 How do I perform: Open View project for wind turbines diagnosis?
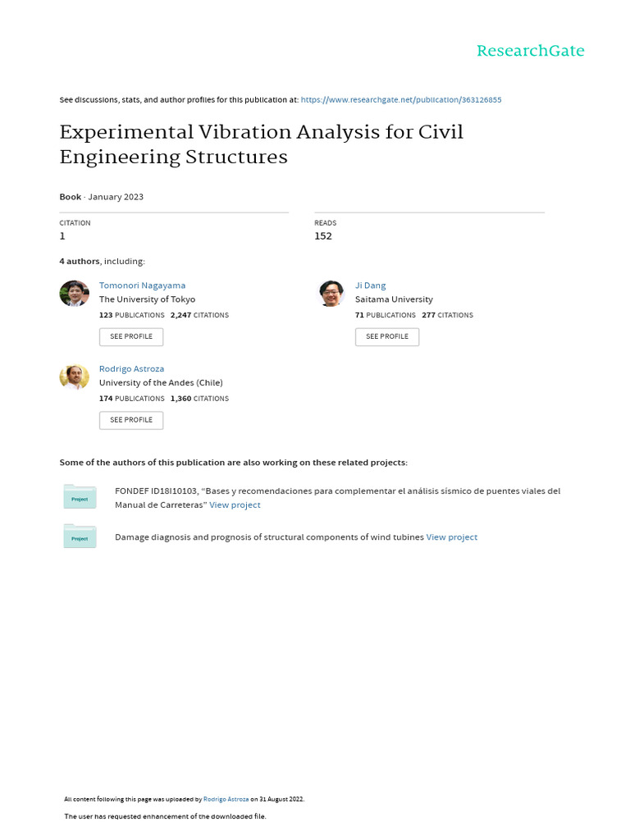pos(451,537)
